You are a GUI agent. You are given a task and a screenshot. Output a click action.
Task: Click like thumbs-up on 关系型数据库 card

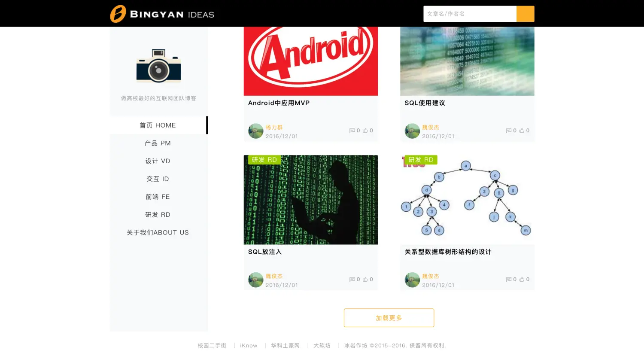(522, 279)
